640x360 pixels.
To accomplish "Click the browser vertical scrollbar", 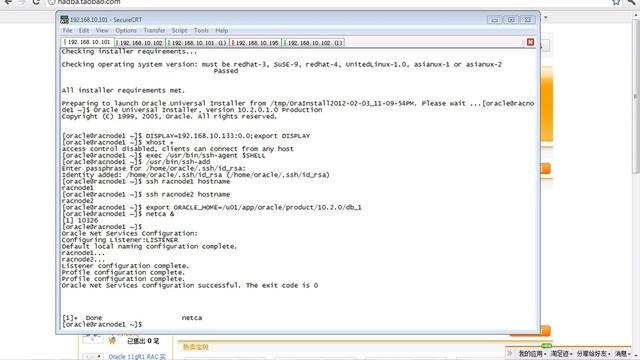I will tap(636, 96).
